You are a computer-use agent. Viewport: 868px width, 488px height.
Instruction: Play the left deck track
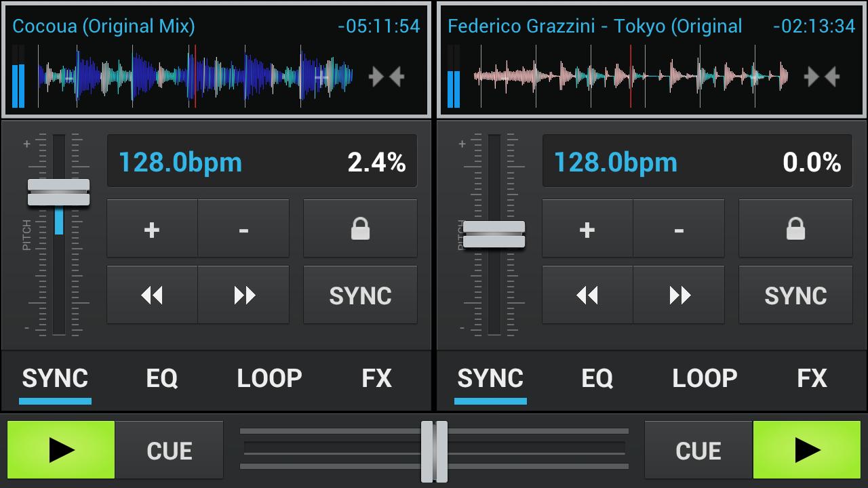[61, 450]
